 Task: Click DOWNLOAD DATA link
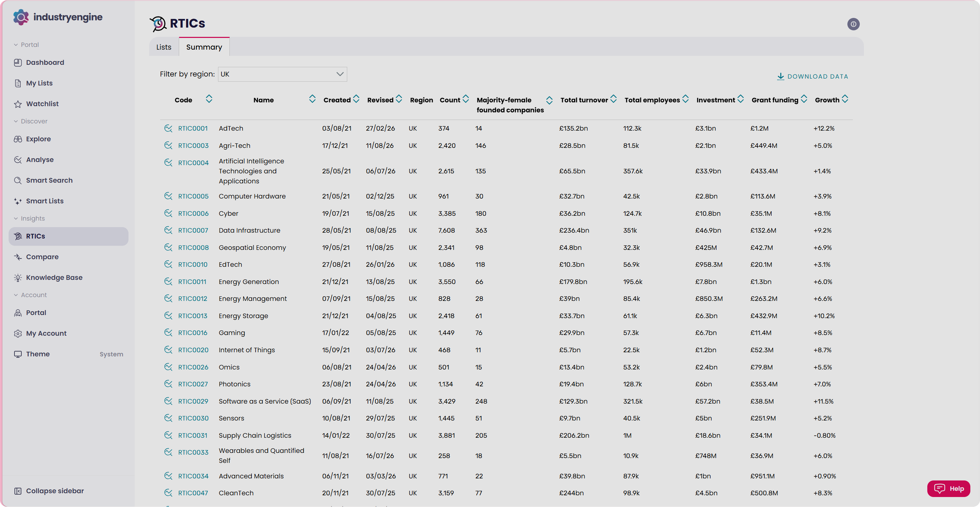point(813,77)
